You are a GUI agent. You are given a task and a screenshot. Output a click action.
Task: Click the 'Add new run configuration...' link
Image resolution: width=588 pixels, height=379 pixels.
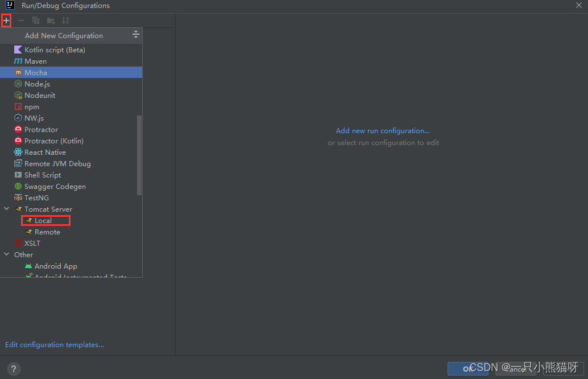click(x=383, y=130)
